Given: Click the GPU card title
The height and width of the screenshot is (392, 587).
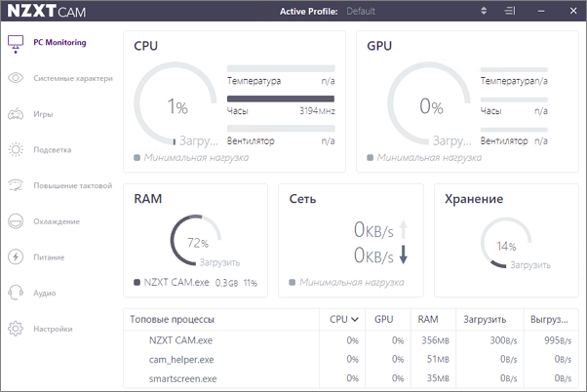Looking at the screenshot, I should (x=379, y=46).
